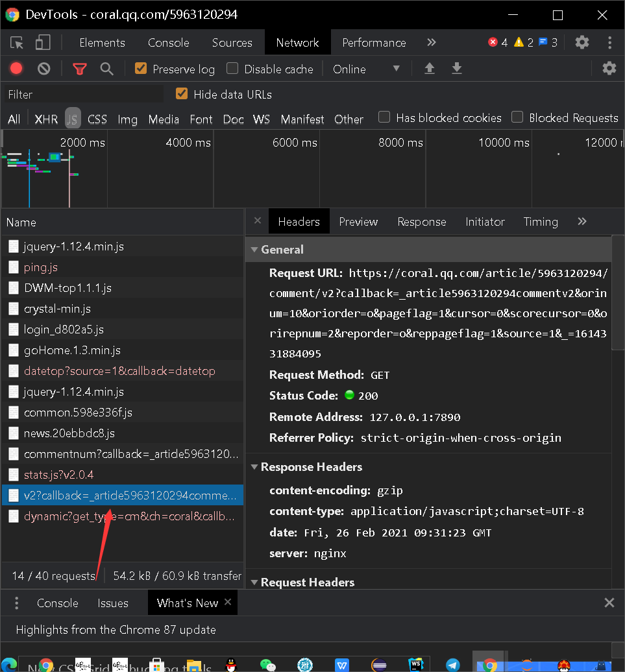Close the request details pane

pos(257,221)
